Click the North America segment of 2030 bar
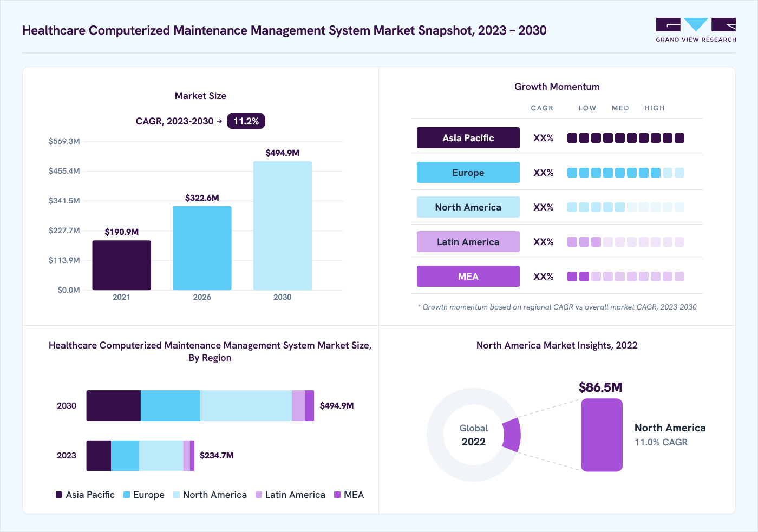Viewport: 758px width, 532px height. [x=246, y=406]
